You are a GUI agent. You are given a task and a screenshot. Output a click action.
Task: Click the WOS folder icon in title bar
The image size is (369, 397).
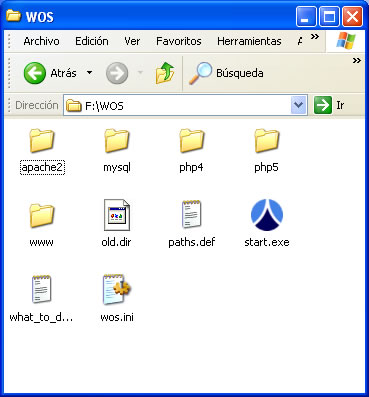coord(14,16)
